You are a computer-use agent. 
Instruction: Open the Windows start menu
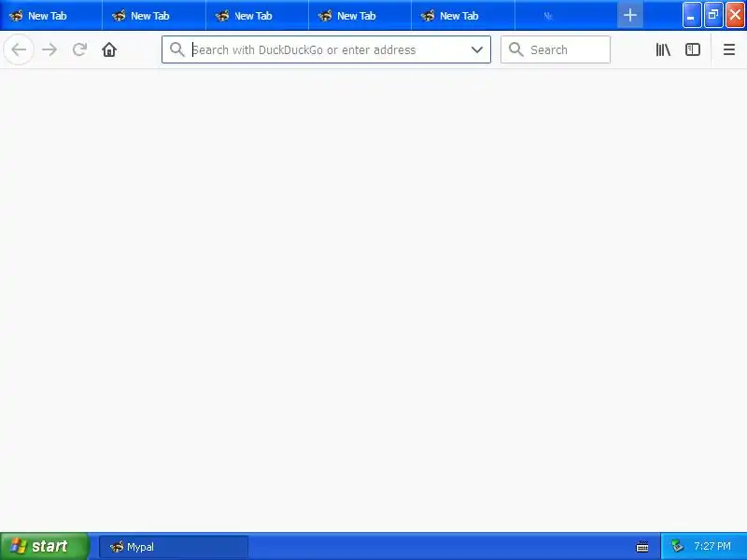[x=45, y=546]
